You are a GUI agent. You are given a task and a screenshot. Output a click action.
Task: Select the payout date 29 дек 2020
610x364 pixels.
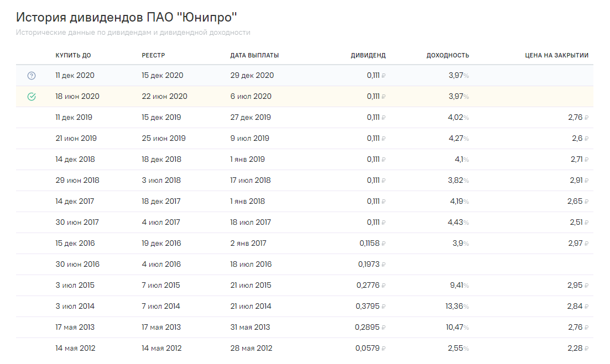(252, 75)
